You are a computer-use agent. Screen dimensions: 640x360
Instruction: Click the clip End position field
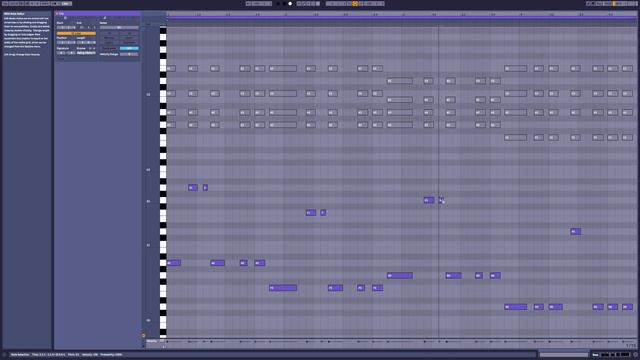tap(86, 27)
